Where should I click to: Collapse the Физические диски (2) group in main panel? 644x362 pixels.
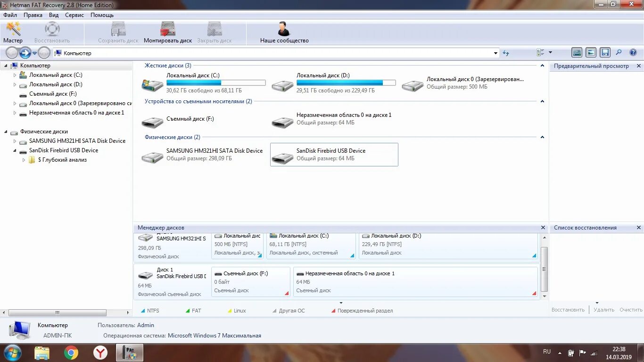(542, 137)
